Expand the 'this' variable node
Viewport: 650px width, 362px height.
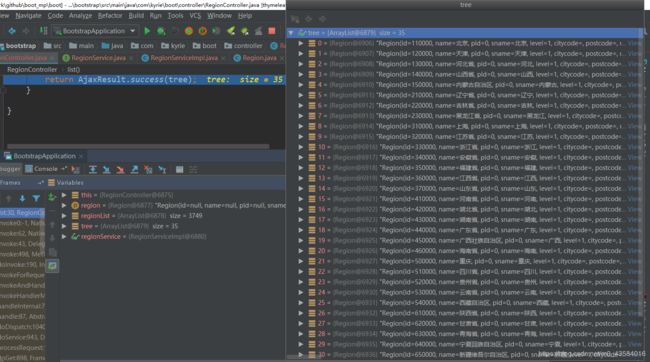click(x=64, y=195)
